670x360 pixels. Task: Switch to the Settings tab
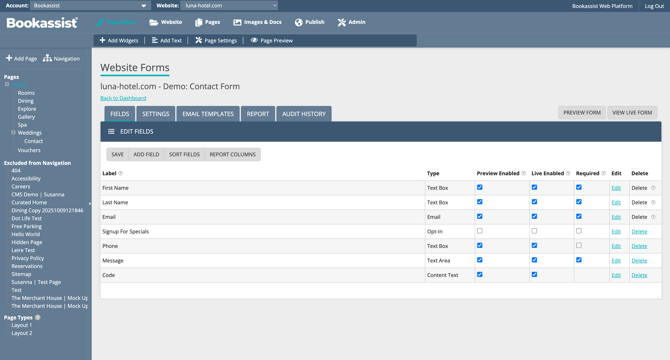pos(156,114)
